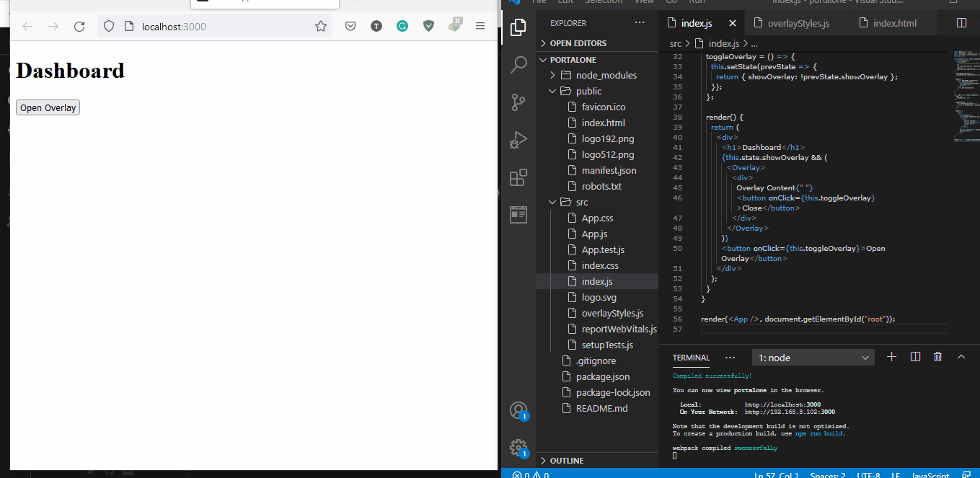
Task: Toggle tracking protection shield
Action: point(109,25)
